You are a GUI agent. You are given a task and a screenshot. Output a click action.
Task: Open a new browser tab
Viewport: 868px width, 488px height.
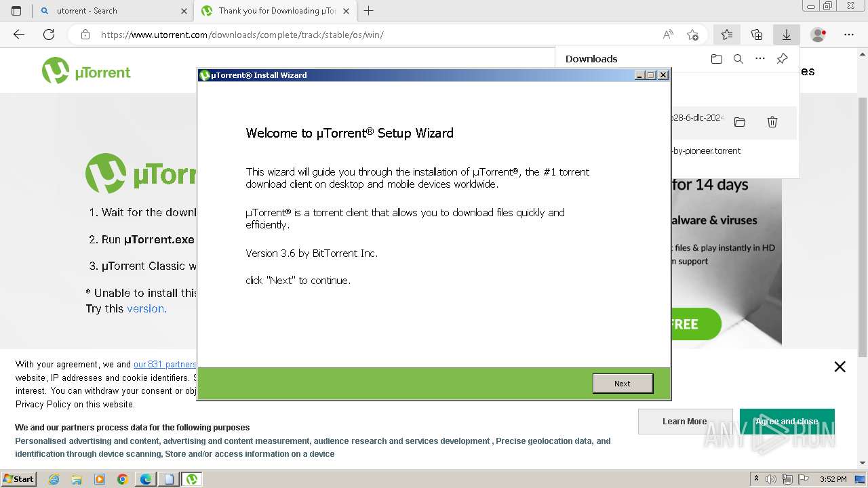tap(369, 11)
